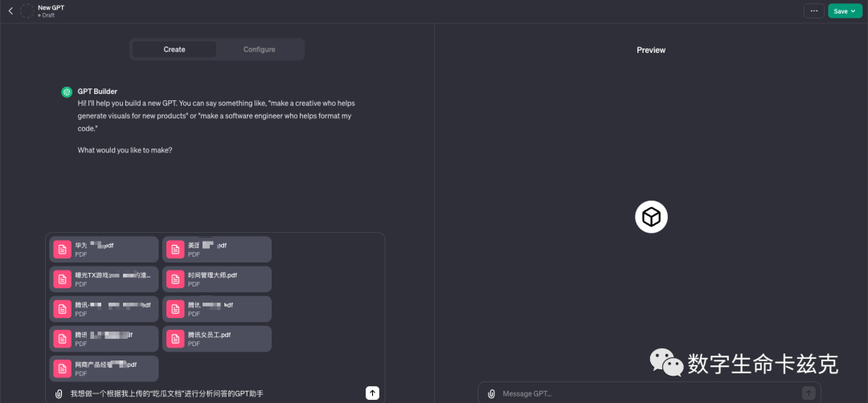Click the "What would you like to make?" text
Screen dimensions: 868x403
point(125,150)
